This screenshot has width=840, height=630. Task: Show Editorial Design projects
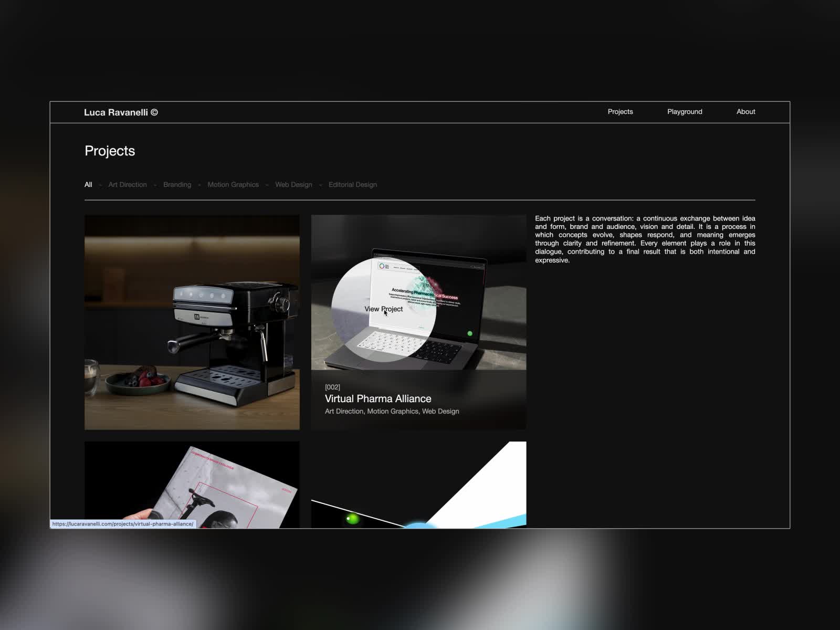tap(352, 185)
